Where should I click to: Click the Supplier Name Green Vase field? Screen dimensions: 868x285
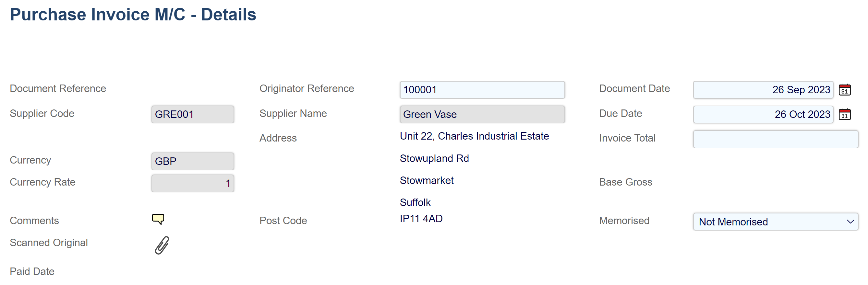click(482, 114)
